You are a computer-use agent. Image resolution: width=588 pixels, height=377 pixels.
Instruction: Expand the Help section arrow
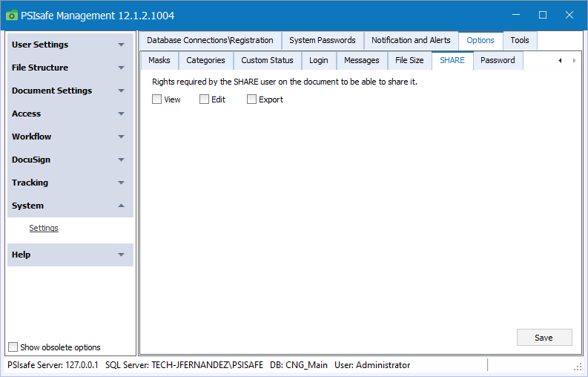pyautogui.click(x=121, y=255)
